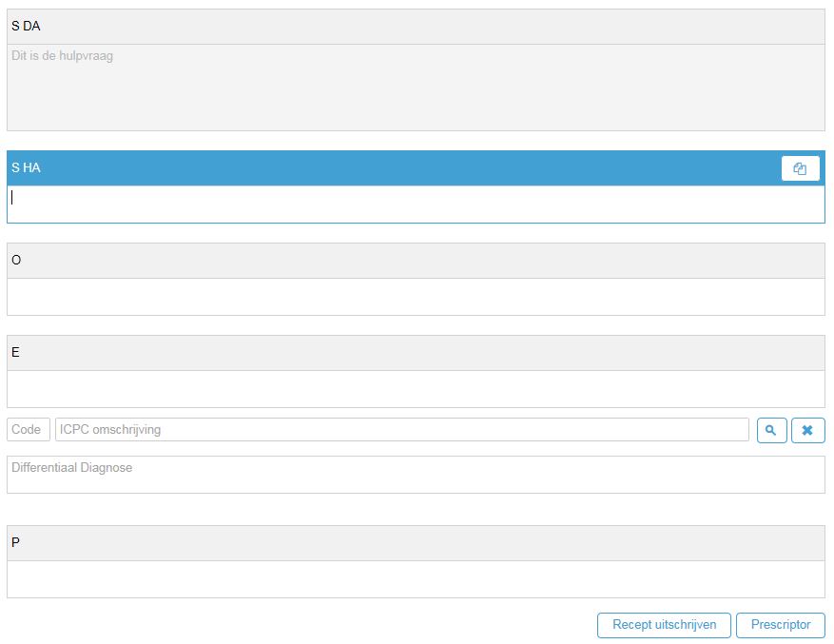Click Recept uitschrijven button

point(664,625)
